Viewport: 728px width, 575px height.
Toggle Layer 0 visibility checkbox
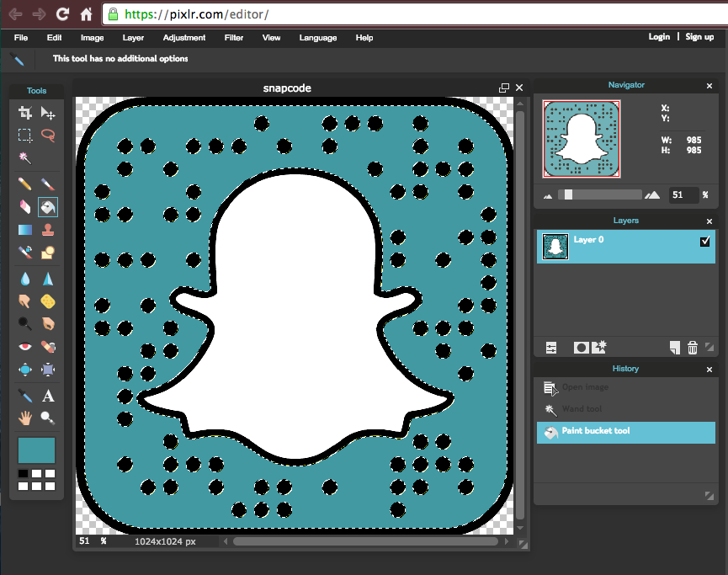pos(704,241)
